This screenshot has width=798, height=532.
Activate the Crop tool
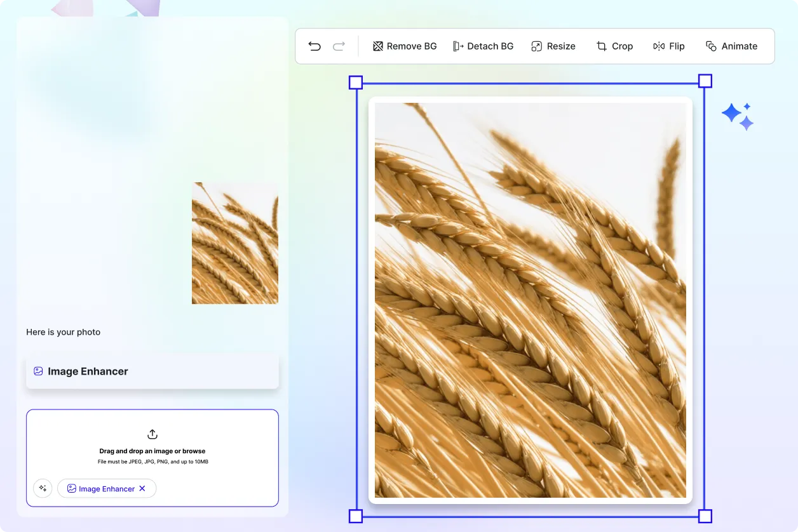point(614,46)
